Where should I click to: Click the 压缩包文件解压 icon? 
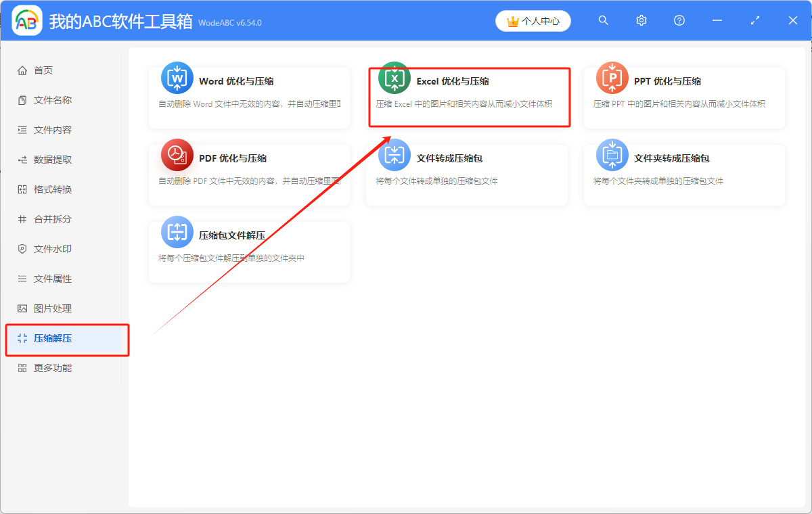pos(177,232)
